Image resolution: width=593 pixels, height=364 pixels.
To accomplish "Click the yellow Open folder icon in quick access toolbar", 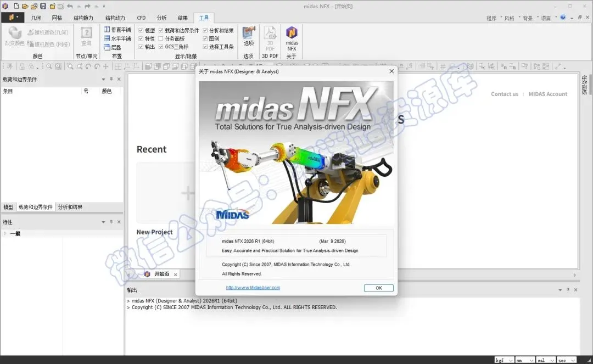I will [x=25, y=6].
